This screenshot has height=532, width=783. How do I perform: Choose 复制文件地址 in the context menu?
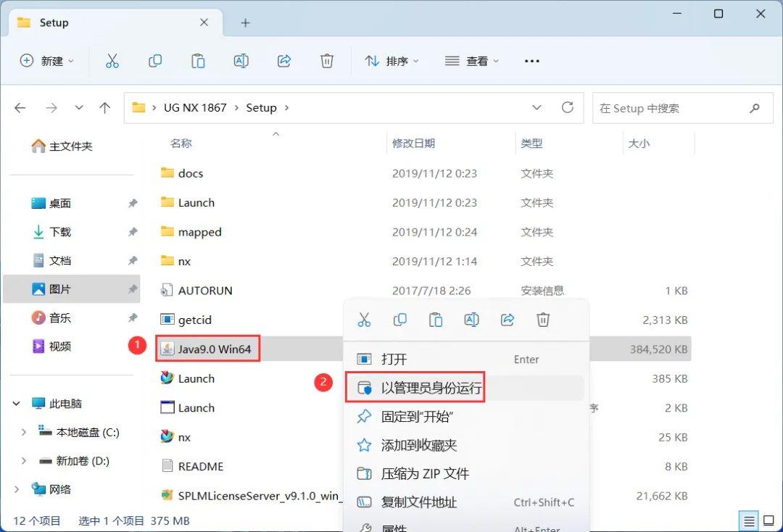click(x=466, y=502)
